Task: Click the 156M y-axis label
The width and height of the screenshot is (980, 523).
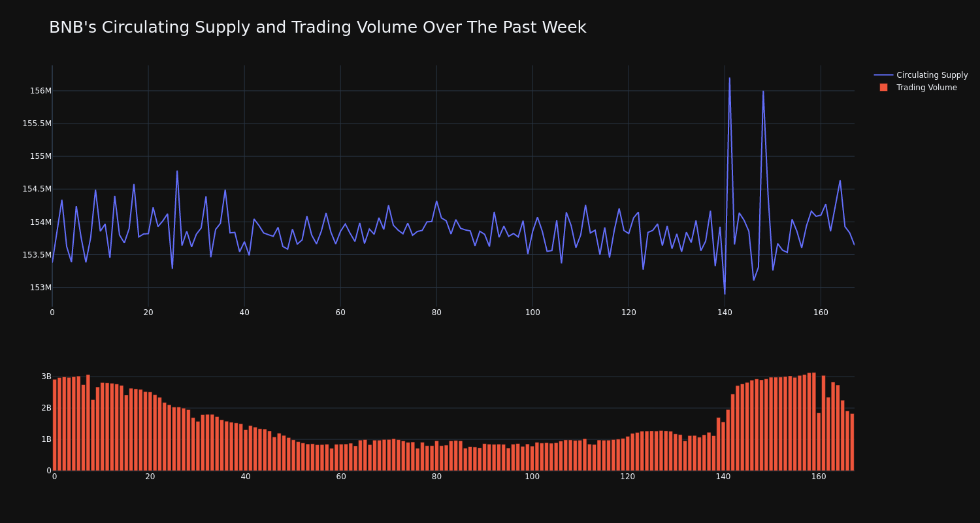Action: [x=41, y=91]
